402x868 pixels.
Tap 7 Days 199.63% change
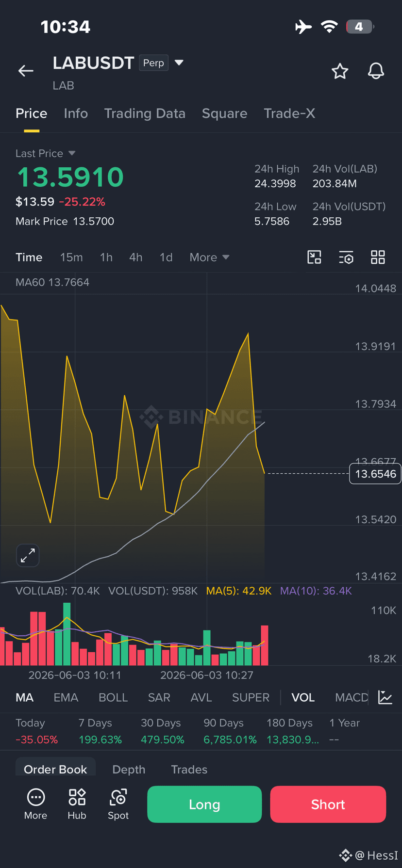[x=100, y=740]
